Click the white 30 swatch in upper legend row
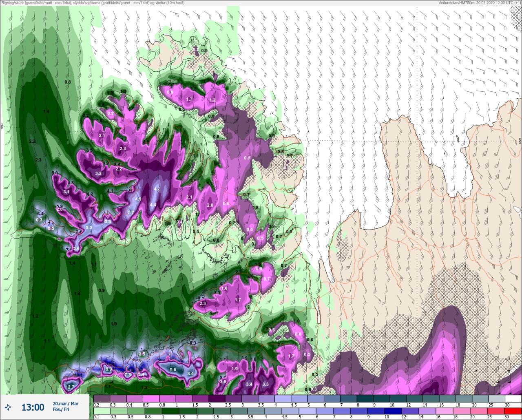Viewport: 522px width, 420px height. pos(513,398)
